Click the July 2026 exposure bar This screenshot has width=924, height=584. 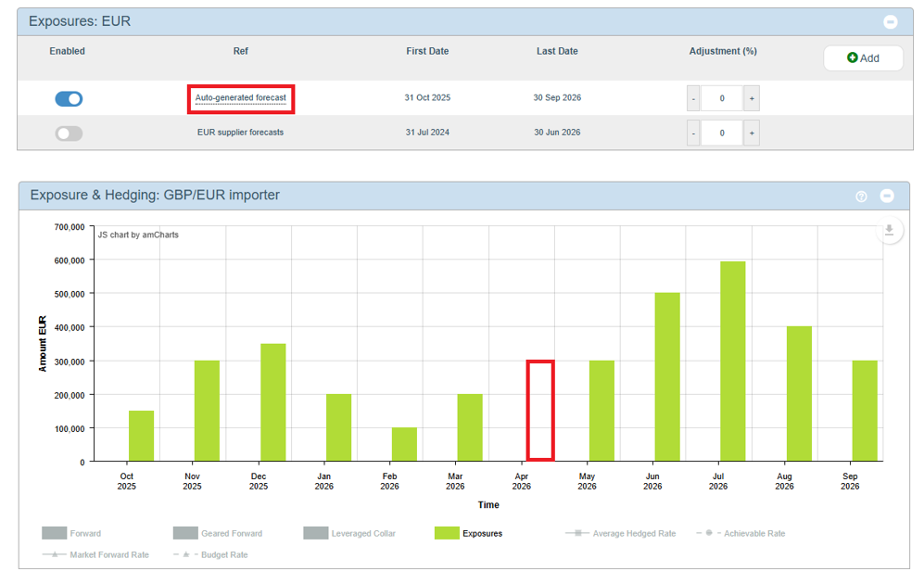click(x=732, y=362)
